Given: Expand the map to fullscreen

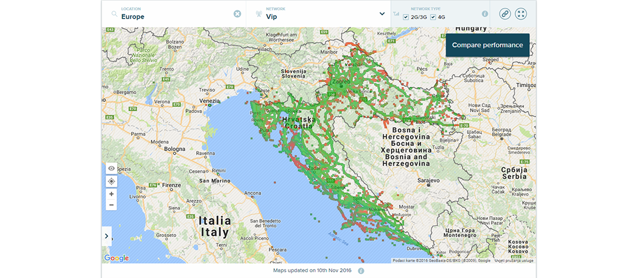Looking at the screenshot, I should point(521,13).
